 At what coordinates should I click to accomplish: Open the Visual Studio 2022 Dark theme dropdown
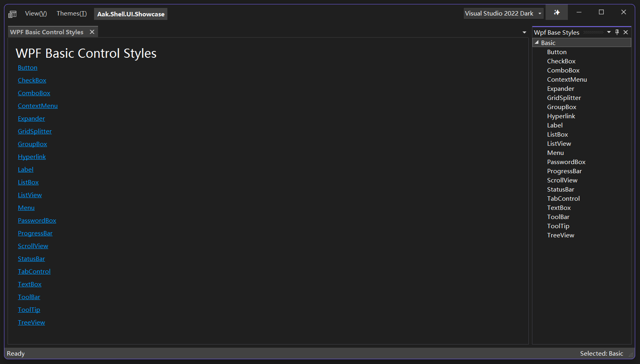[540, 13]
